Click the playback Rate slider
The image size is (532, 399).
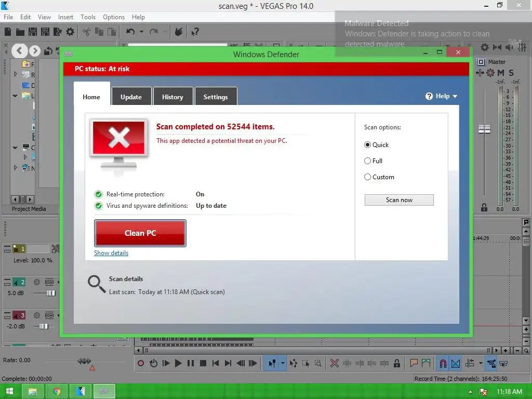tap(84, 361)
